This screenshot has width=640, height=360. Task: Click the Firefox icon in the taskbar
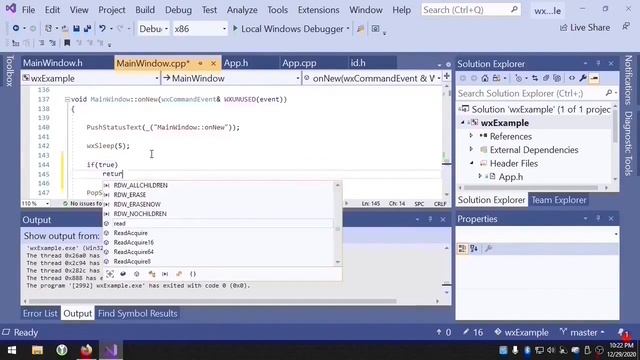point(86,350)
